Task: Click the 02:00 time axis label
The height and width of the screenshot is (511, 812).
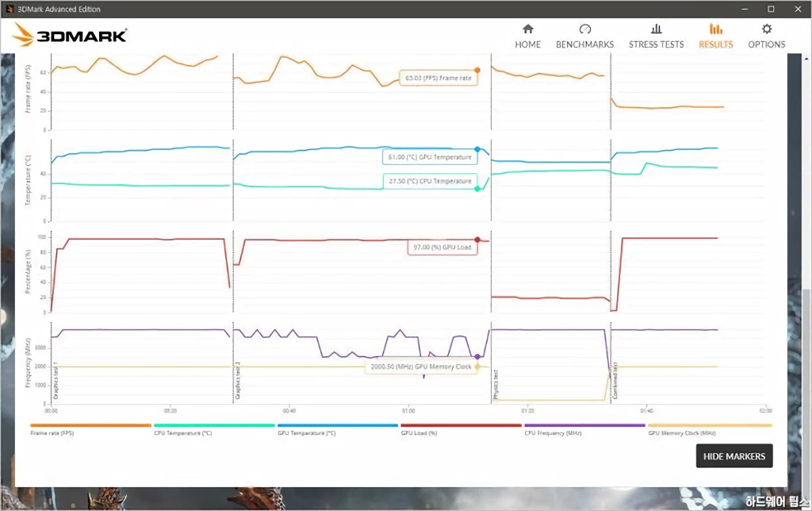Action: pyautogui.click(x=765, y=410)
